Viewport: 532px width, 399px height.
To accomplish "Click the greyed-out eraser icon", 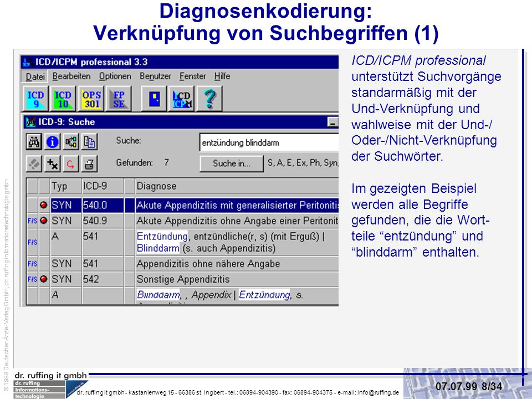I will [x=34, y=164].
